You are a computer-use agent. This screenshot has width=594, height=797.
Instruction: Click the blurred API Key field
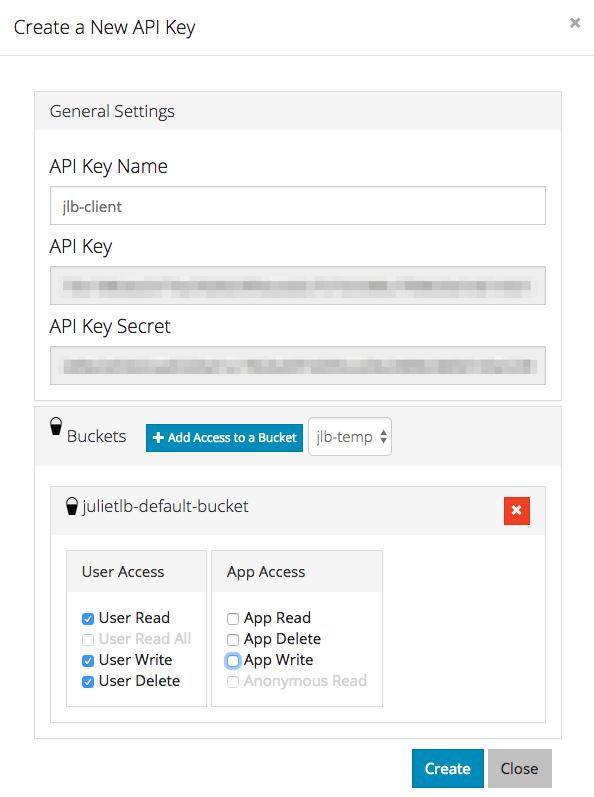coord(298,286)
